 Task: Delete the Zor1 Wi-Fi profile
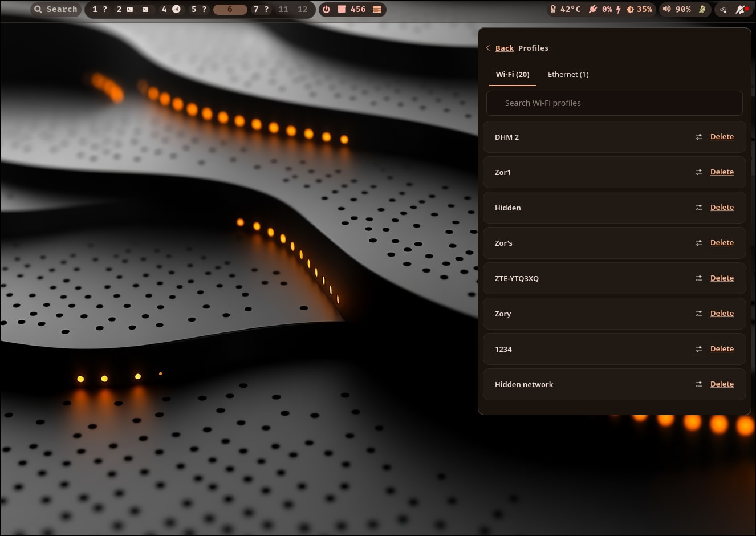(722, 172)
